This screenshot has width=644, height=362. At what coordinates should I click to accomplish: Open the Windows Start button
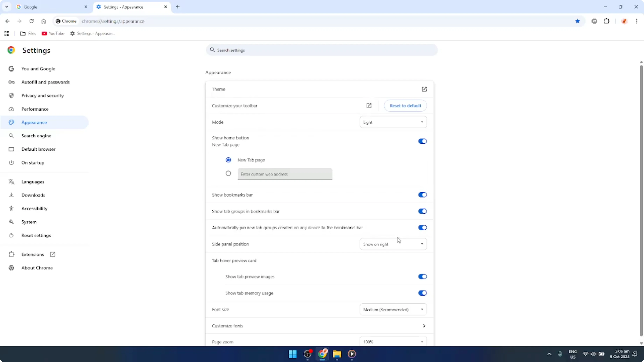click(x=292, y=354)
